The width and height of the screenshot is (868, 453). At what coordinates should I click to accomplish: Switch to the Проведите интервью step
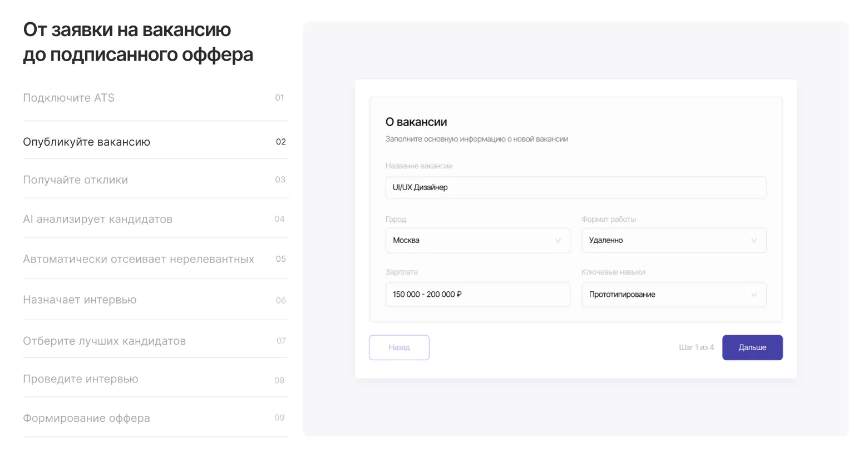coord(156,379)
